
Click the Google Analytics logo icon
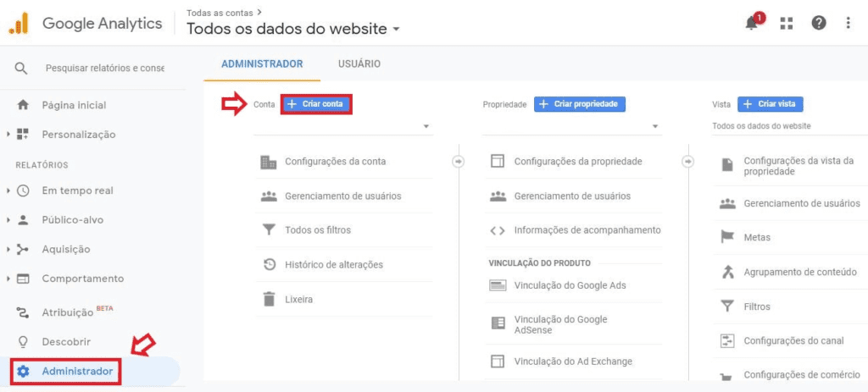tap(19, 23)
